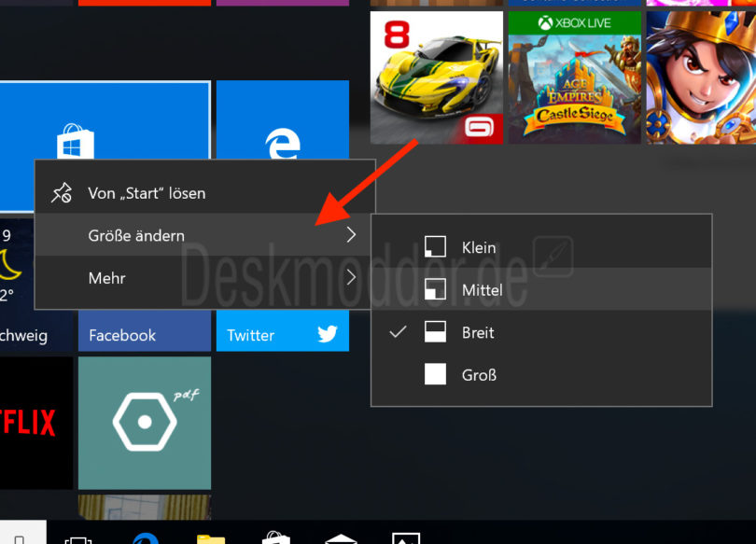The height and width of the screenshot is (544, 756).
Task: Open the weather tile with the moon
Action: 17,285
